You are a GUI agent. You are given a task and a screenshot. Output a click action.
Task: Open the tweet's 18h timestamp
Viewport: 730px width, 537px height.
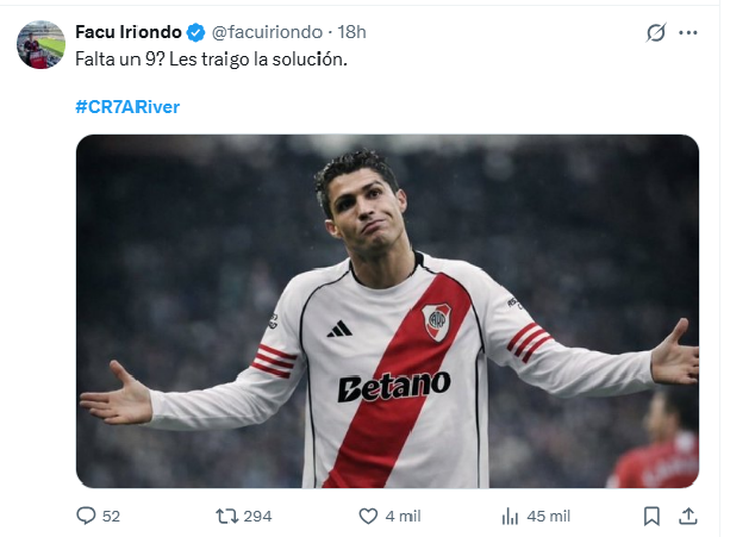pyautogui.click(x=353, y=32)
